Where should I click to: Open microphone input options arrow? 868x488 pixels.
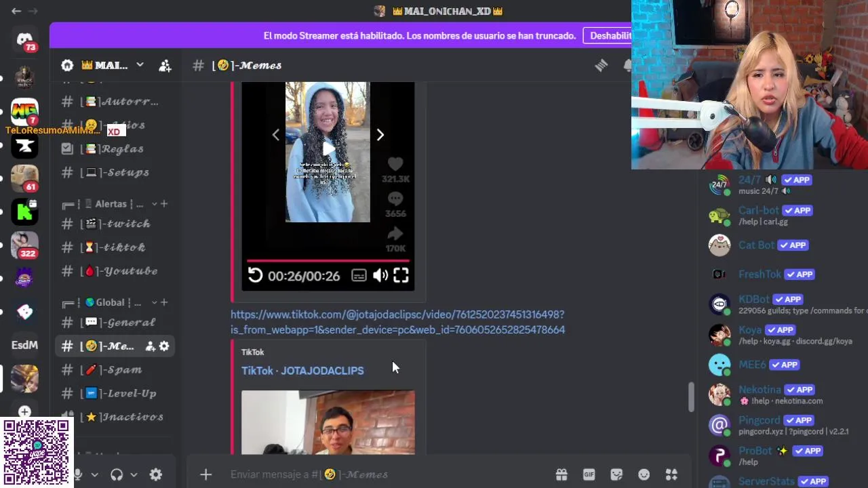pos(94,474)
